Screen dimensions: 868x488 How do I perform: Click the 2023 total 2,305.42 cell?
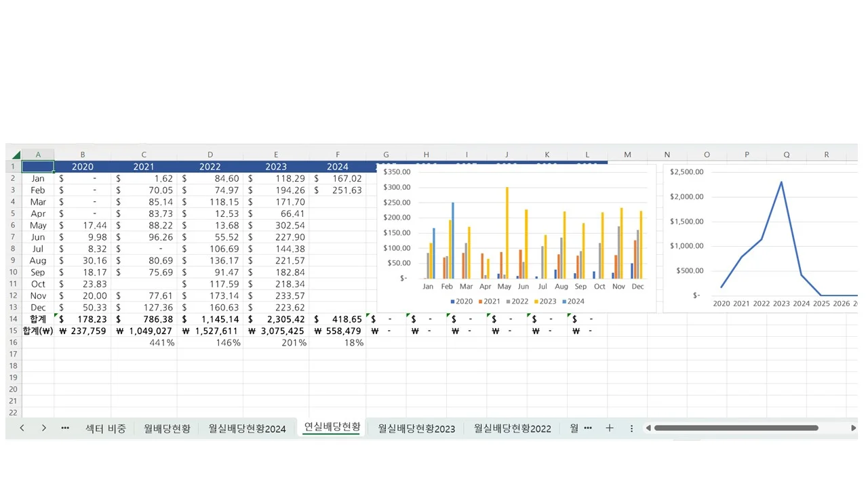coord(276,319)
